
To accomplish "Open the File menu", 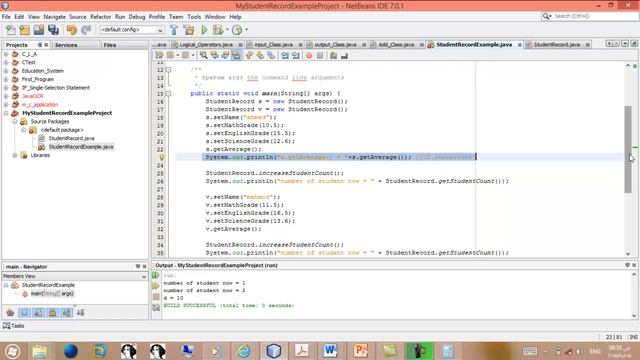I will pyautogui.click(x=6, y=17).
